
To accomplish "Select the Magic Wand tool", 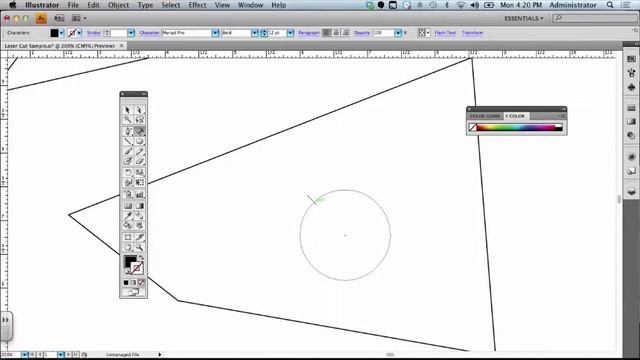I will pos(128,120).
